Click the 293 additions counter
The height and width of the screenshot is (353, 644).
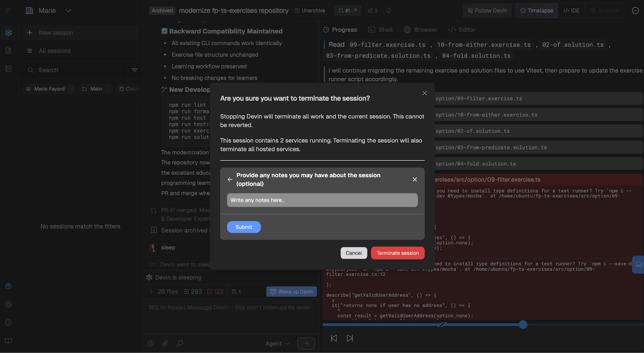click(x=193, y=292)
